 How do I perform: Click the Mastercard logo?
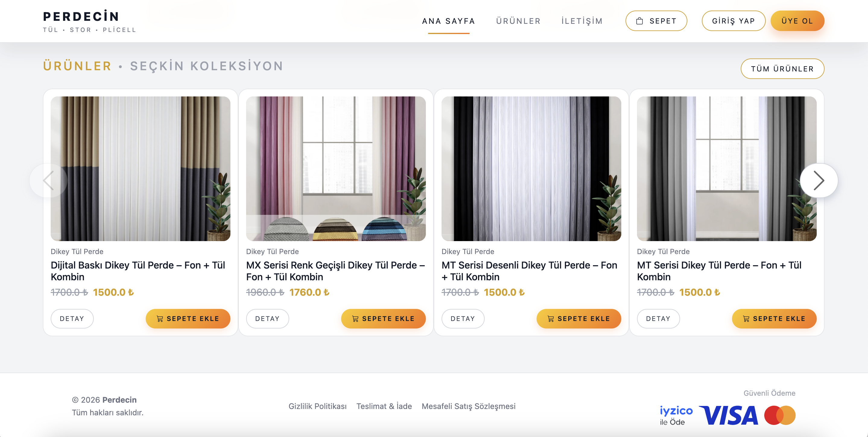pos(779,415)
